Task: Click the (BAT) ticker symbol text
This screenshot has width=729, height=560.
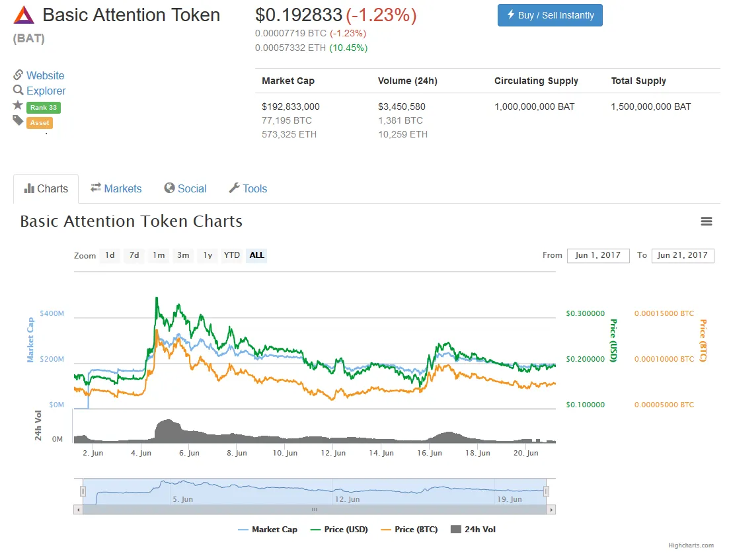Action: coord(29,38)
